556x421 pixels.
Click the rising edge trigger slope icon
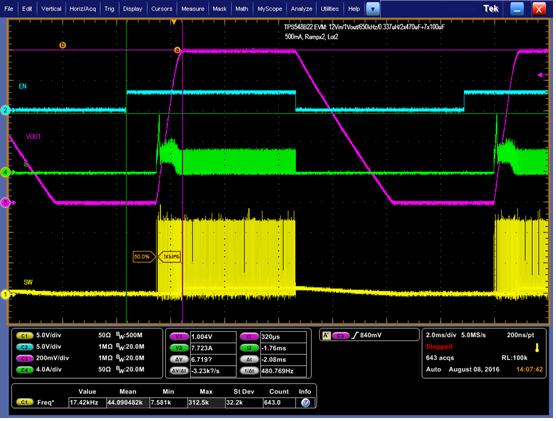pyautogui.click(x=355, y=335)
